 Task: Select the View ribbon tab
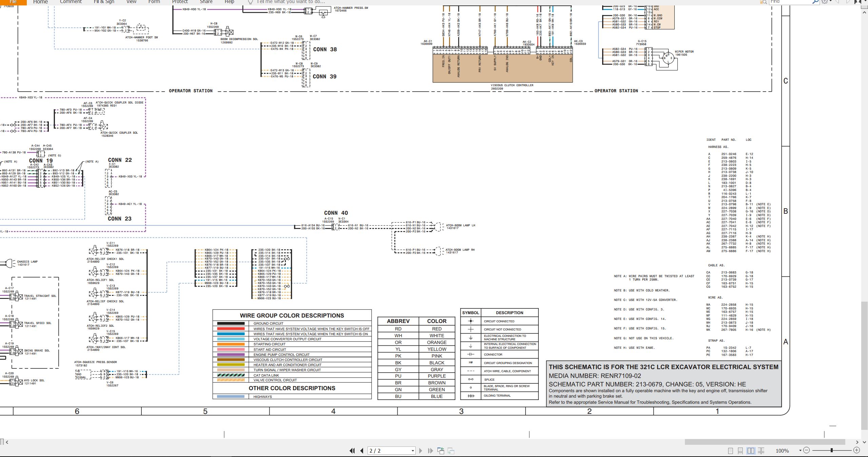click(131, 2)
